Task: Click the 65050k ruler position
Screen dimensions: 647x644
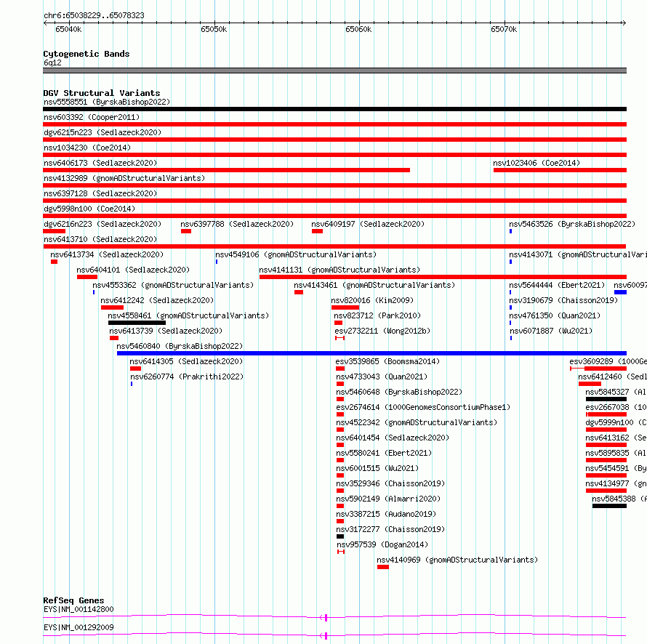Action: [x=214, y=29]
